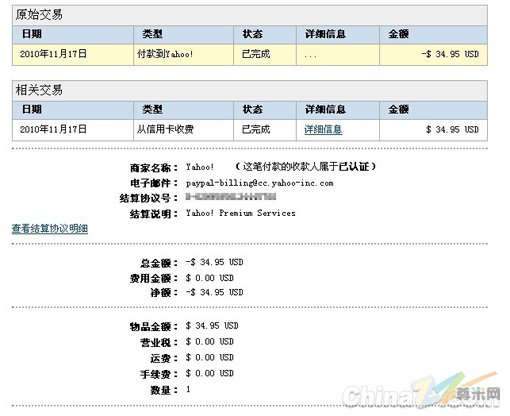Click the 日期 header in 原始交易 table

click(32, 34)
